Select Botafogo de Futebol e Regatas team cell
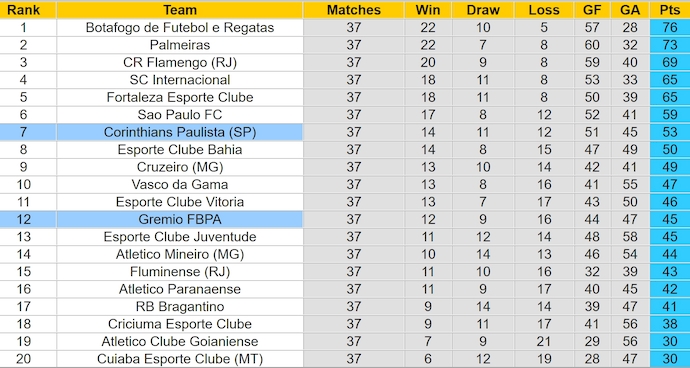Viewport: 690px width, 368px height. point(180,27)
